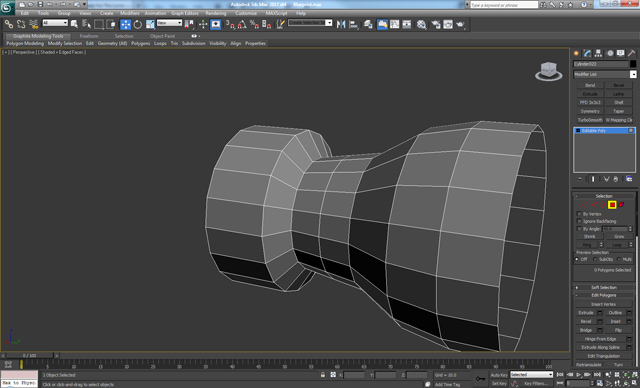Switch to the Object Paint ribbon tab

(x=162, y=36)
